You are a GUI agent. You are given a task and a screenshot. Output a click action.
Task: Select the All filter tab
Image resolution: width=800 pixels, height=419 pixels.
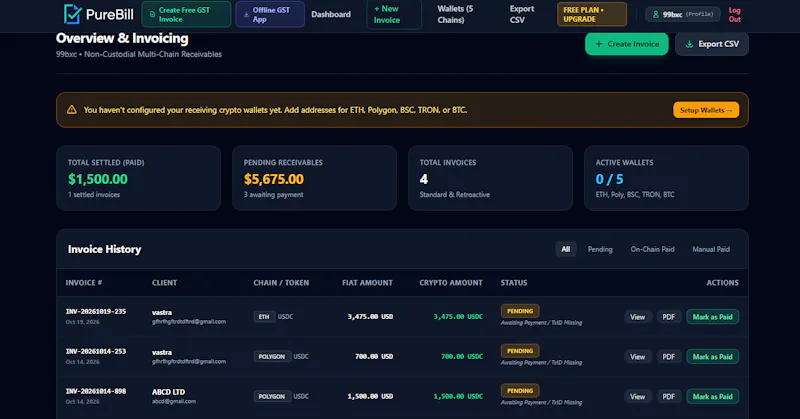coord(566,249)
